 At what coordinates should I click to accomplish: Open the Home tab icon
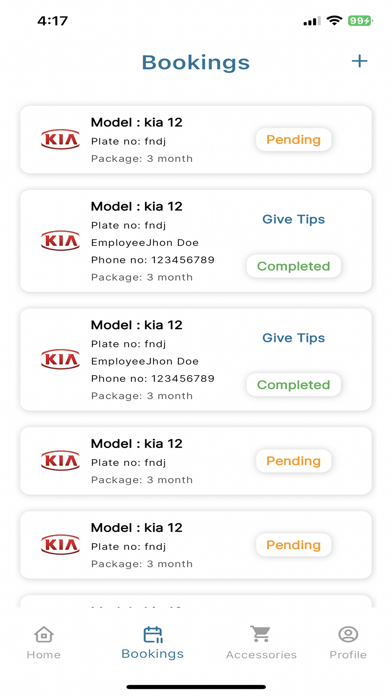pos(44,634)
